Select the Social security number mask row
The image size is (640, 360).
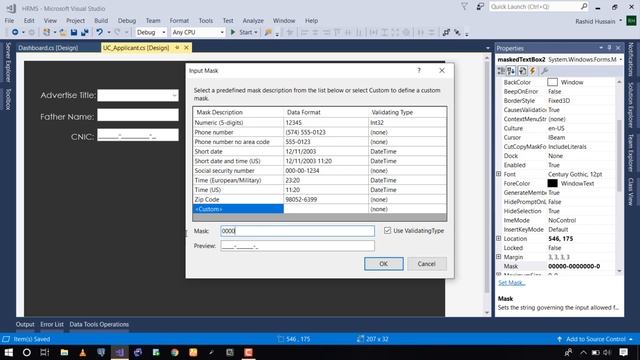click(320, 170)
